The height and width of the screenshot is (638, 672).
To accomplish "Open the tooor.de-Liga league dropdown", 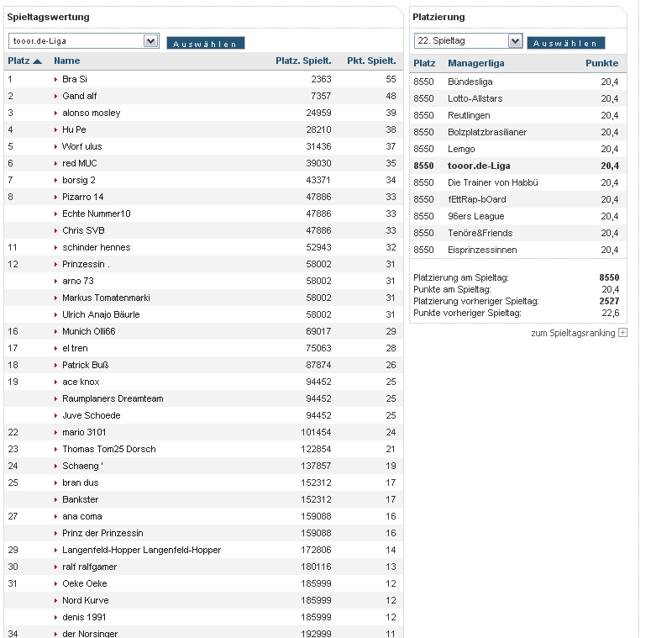I will click(x=151, y=40).
